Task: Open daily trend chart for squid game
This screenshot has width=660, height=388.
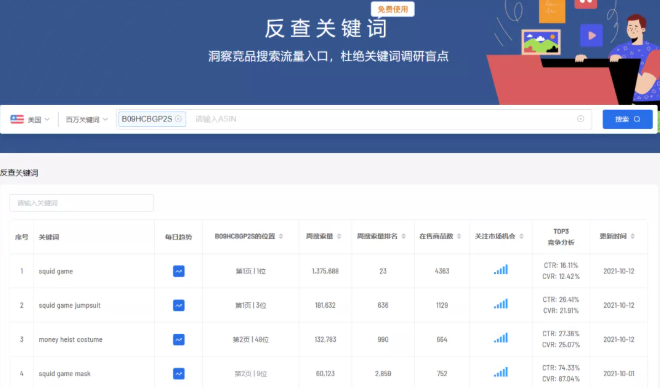Action: (x=178, y=271)
